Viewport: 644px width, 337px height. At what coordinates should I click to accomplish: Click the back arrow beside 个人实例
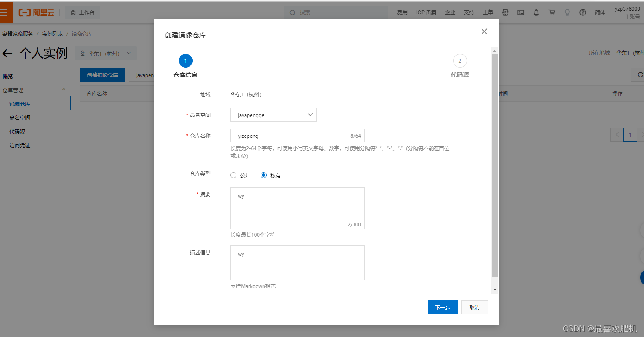pos(8,53)
